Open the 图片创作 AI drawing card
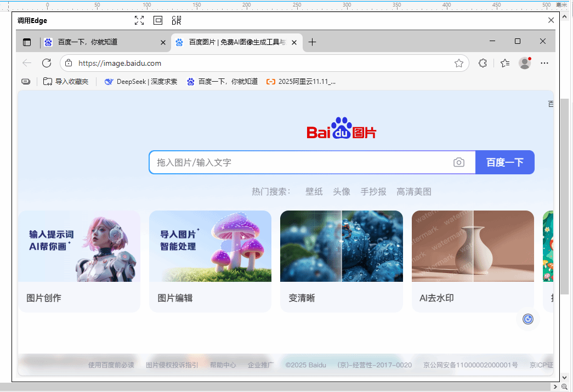The width and height of the screenshot is (573, 392). coord(79,261)
